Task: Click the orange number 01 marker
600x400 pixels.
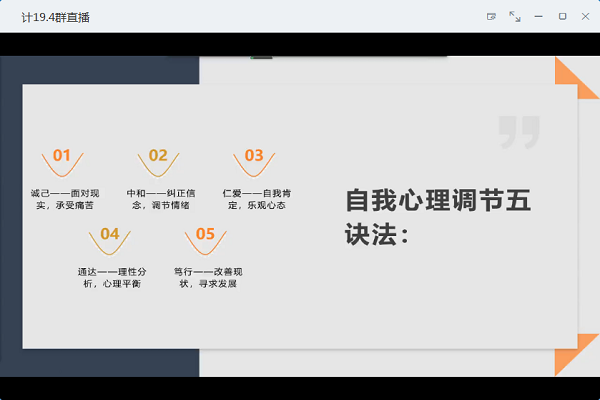Action: (62, 155)
